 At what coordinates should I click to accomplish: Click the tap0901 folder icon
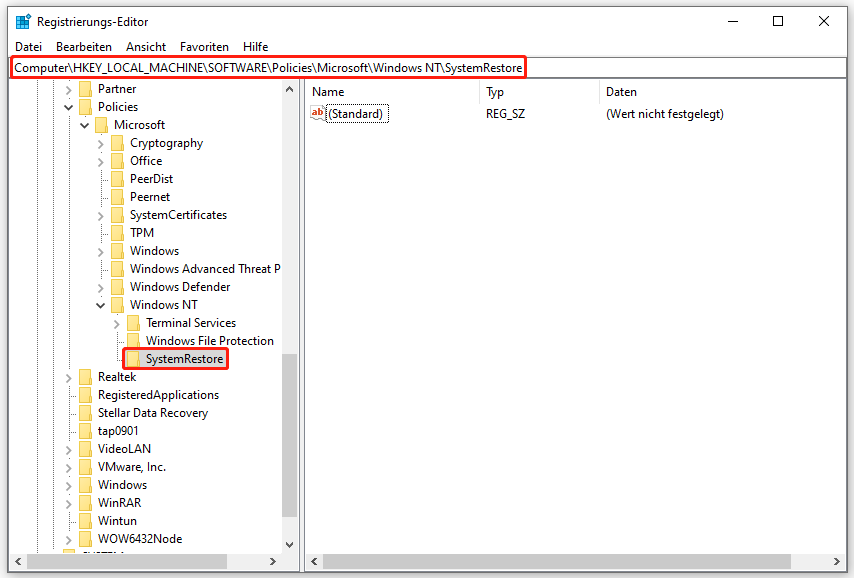point(85,430)
